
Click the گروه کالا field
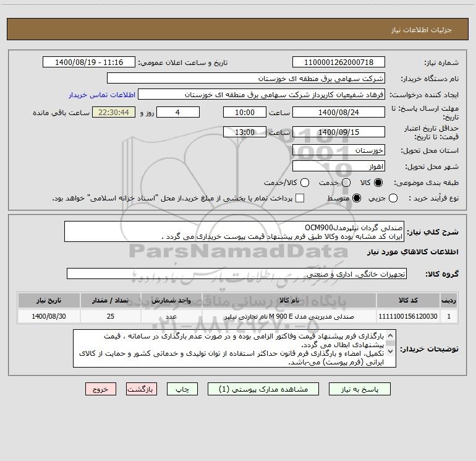point(237,274)
